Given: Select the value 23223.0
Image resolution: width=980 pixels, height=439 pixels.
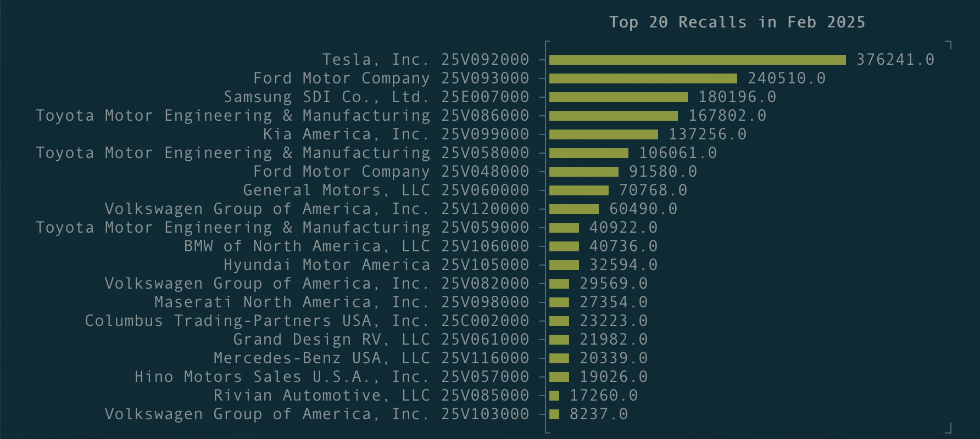Looking at the screenshot, I should 614,320.
